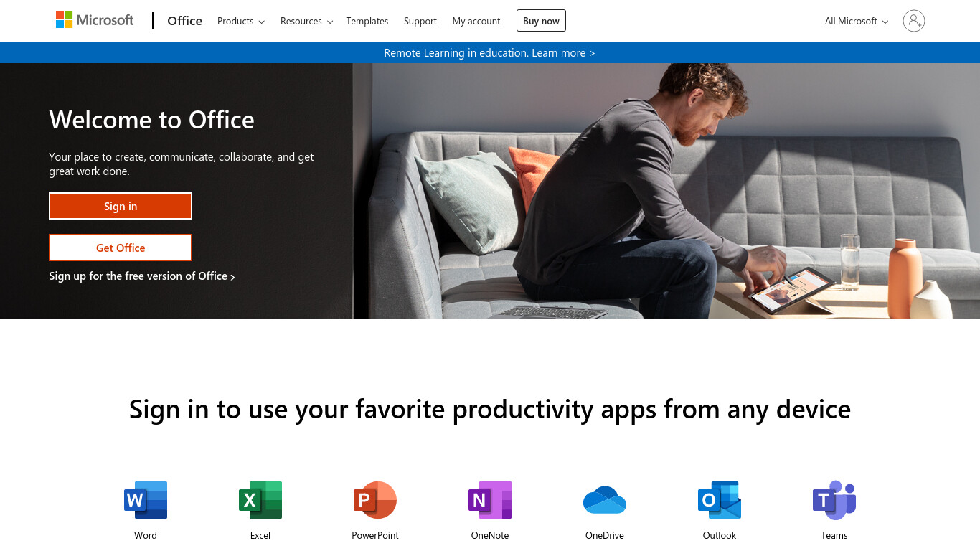
Task: Click the Outlook label text
Action: [x=720, y=535]
